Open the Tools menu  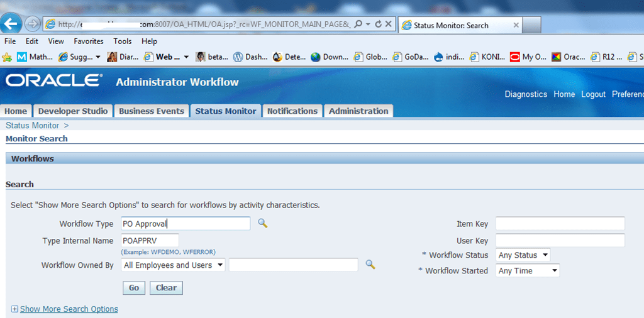[123, 41]
